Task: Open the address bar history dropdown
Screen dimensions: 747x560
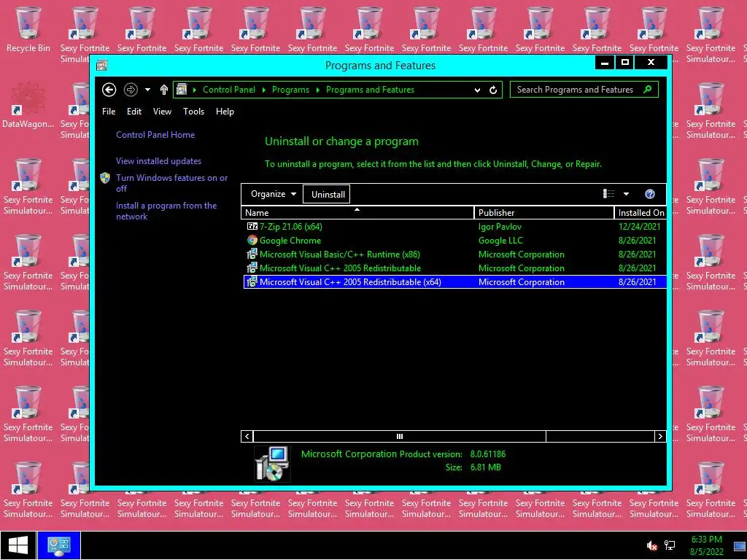Action: 477,90
